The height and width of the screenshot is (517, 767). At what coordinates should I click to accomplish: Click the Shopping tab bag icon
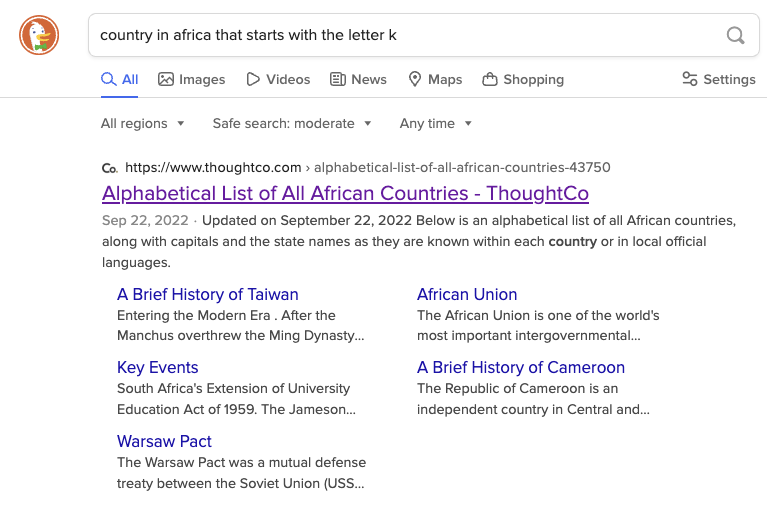click(x=490, y=79)
